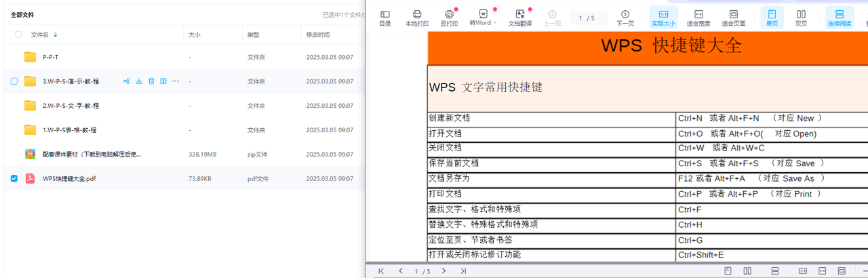868x278 pixels.
Task: Click the Ctrl+Shift+E shortcut cell in PDF
Action: click(x=772, y=256)
